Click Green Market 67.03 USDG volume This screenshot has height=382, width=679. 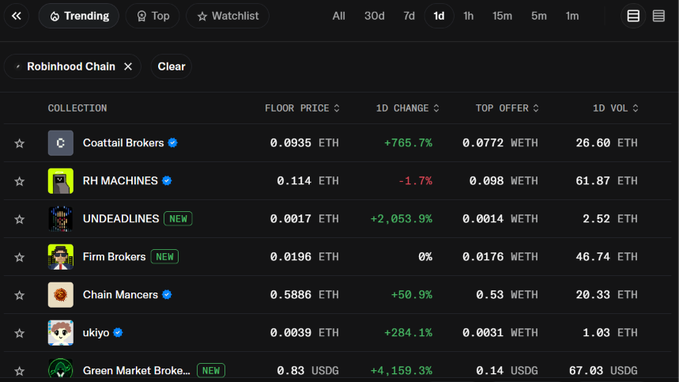click(603, 371)
